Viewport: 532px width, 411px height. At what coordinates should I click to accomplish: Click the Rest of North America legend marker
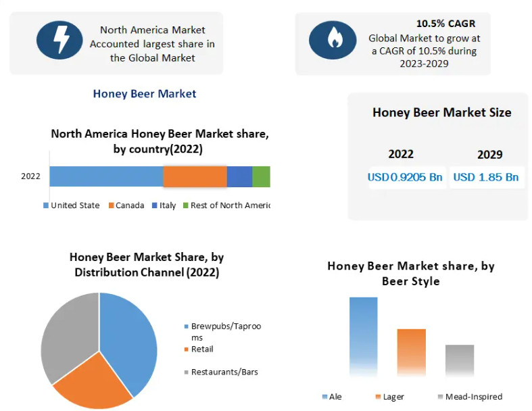[185, 205]
